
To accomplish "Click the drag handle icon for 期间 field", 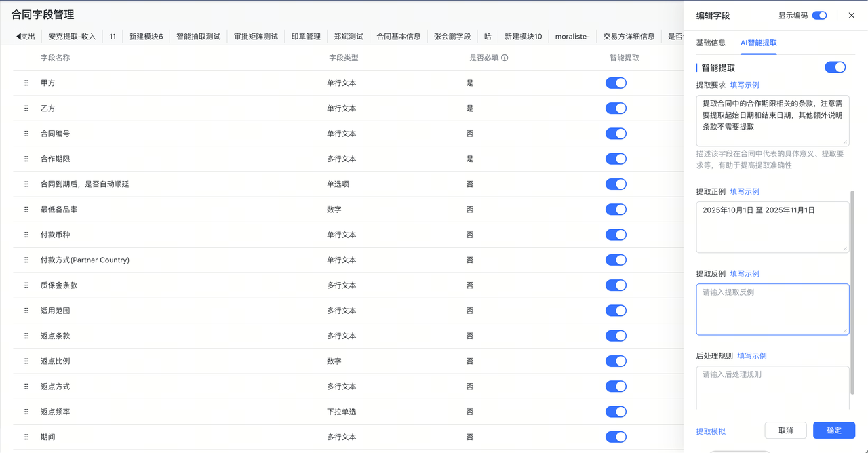I will (25, 437).
